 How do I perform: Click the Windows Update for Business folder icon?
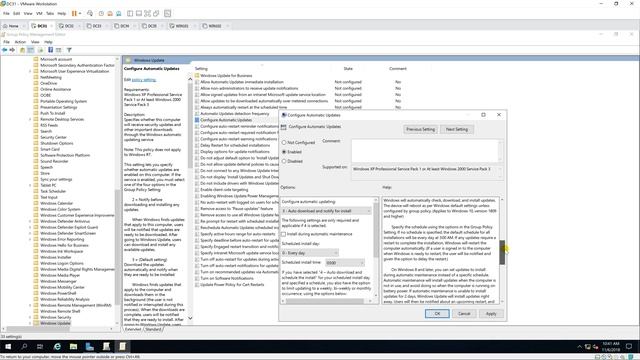[x=197, y=76]
